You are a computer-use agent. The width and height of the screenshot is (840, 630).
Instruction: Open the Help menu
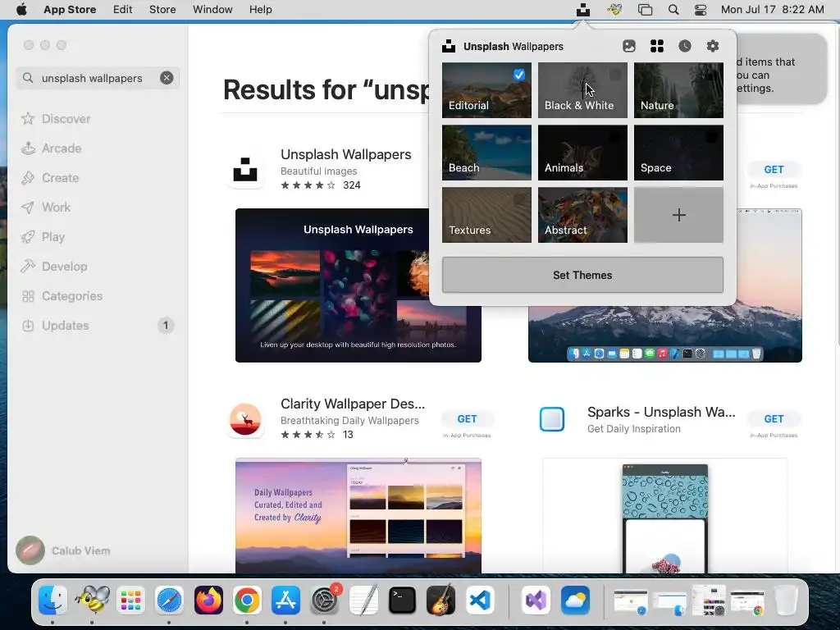point(260,10)
